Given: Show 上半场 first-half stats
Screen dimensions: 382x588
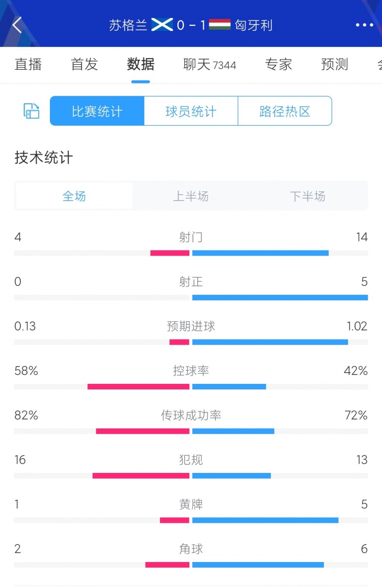Looking at the screenshot, I should tap(191, 196).
